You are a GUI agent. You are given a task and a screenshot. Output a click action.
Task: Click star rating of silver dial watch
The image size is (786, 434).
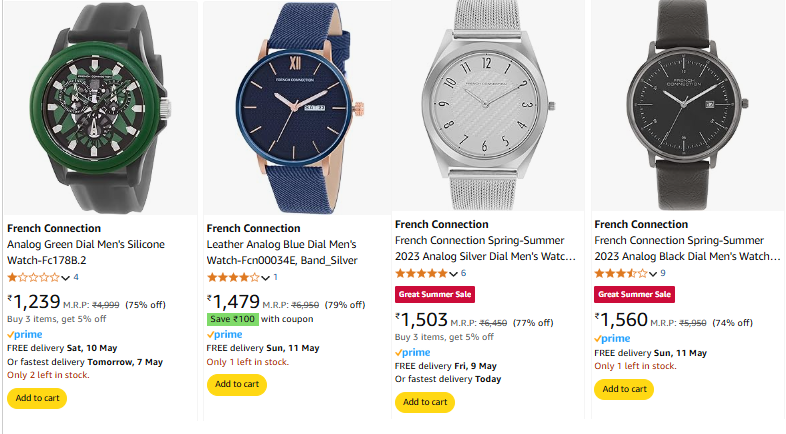click(422, 273)
